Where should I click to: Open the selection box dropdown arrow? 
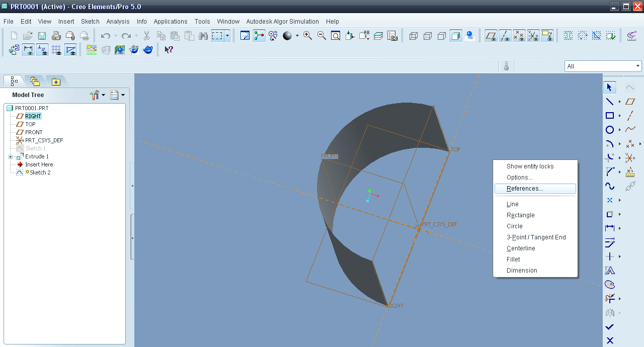click(x=227, y=36)
